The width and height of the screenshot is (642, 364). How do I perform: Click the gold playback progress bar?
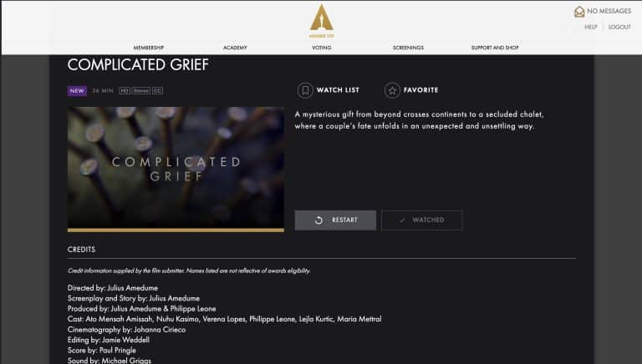[176, 230]
